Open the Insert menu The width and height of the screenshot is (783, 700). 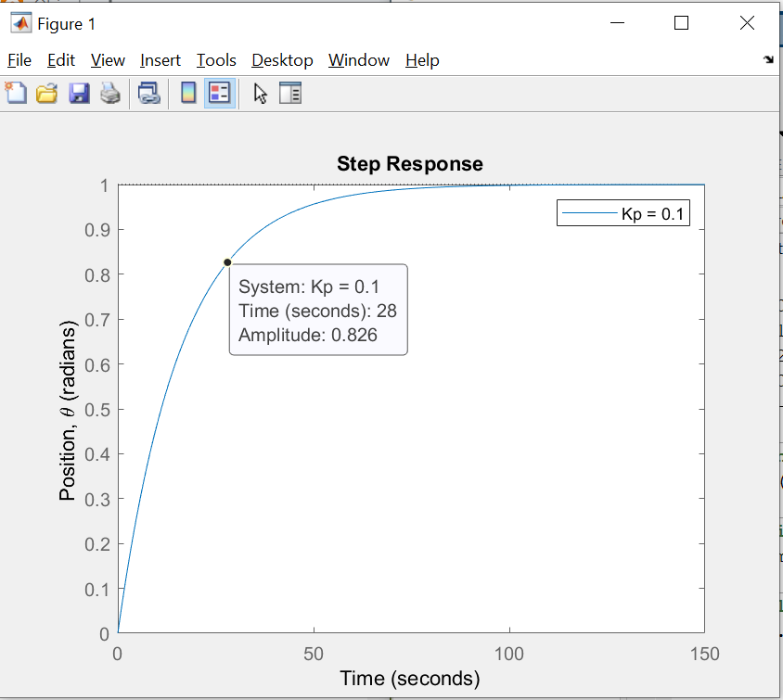(160, 60)
